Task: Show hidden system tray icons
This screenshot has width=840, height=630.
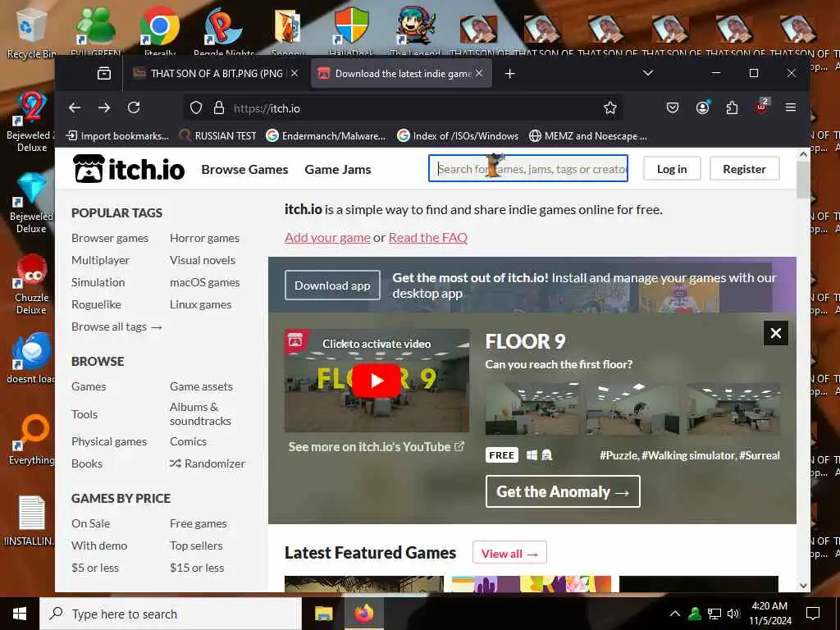Action: 675,614
